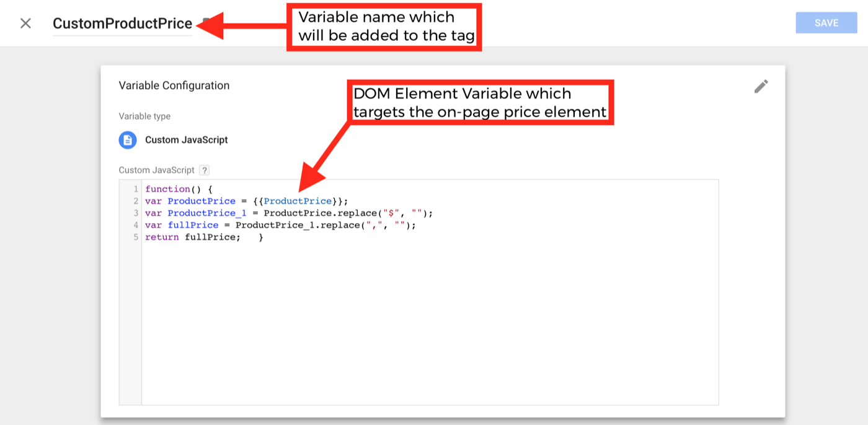Click the Custom JavaScript variable type icon

coord(128,140)
